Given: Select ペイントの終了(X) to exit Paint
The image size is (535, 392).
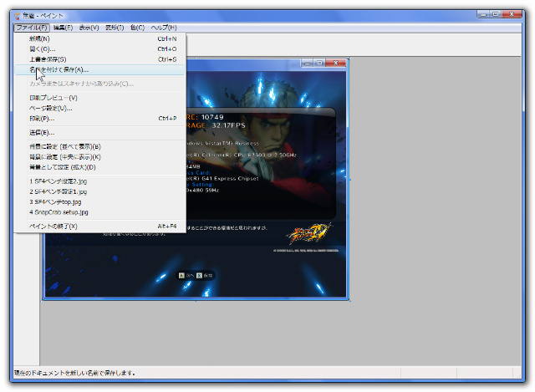Looking at the screenshot, I should 99,227.
